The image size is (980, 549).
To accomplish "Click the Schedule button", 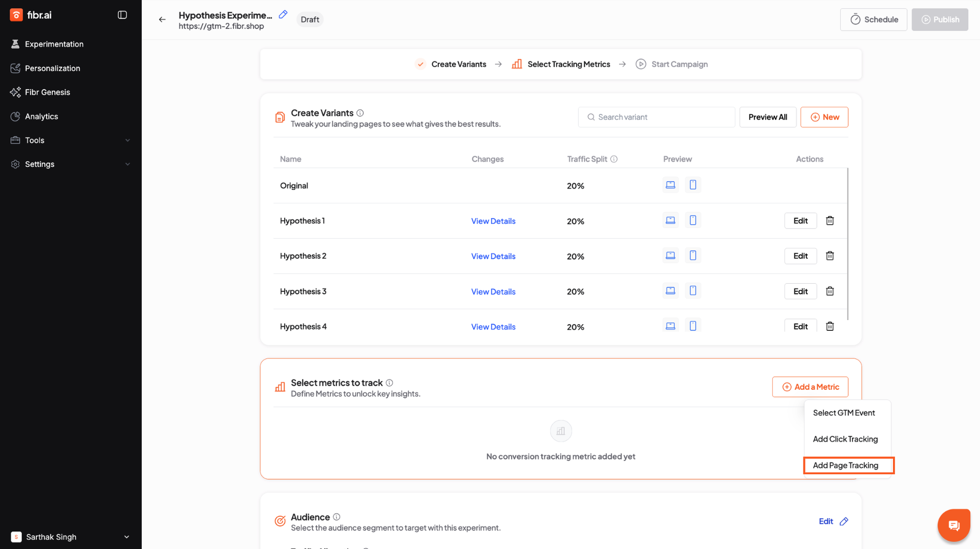I will [x=874, y=19].
